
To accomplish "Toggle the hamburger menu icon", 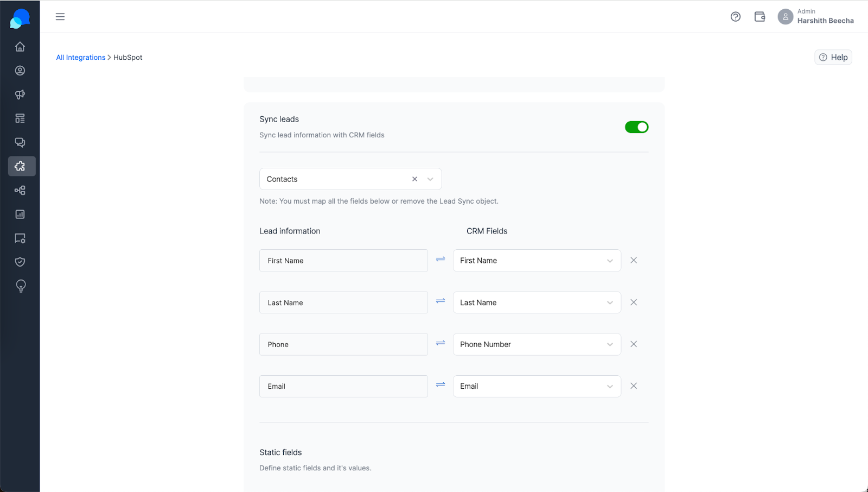I will click(60, 17).
